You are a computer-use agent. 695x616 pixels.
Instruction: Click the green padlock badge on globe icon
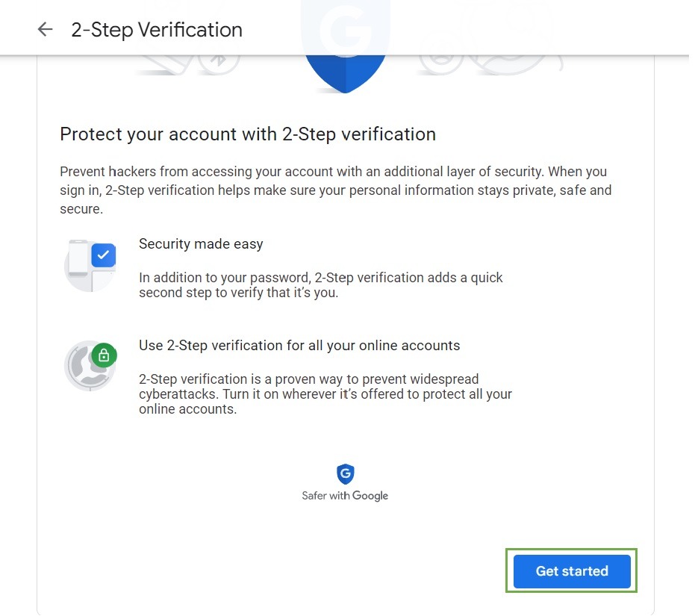[104, 355]
